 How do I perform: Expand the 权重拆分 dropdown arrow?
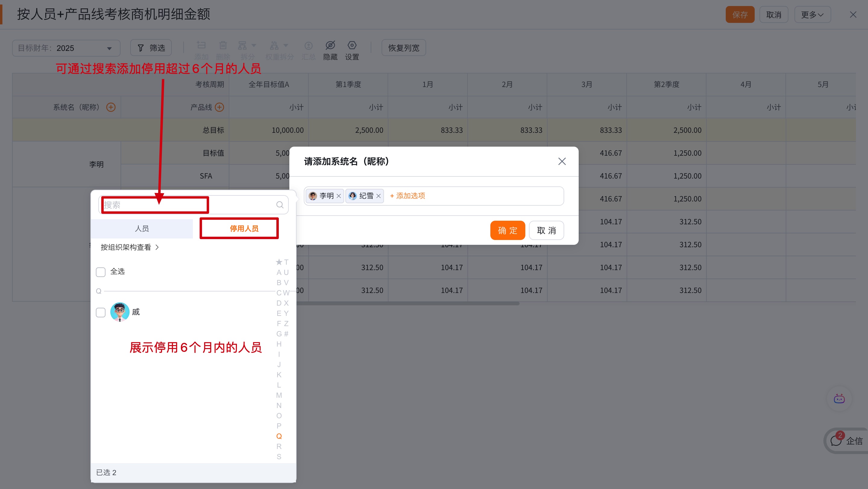point(286,45)
